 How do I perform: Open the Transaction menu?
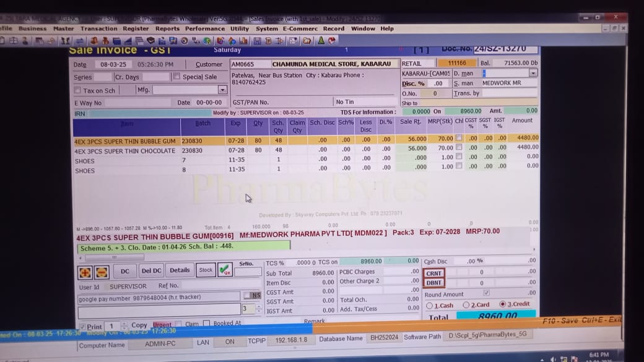point(98,28)
